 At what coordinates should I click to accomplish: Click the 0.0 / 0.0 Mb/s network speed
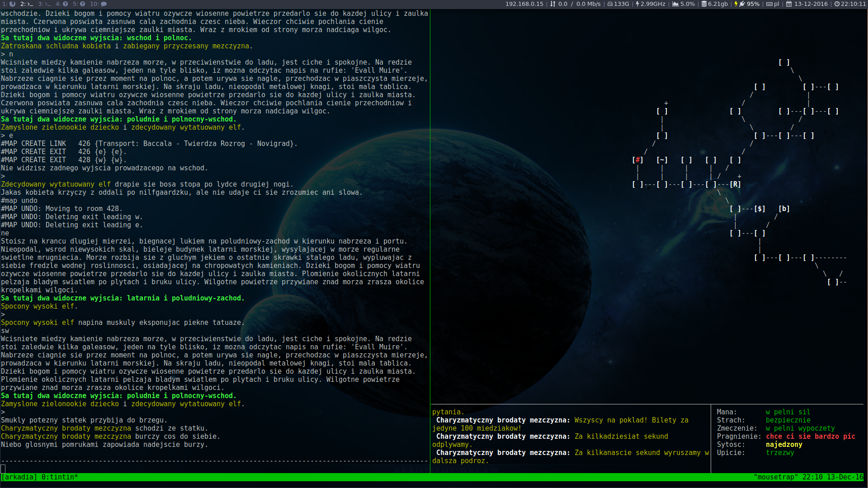(x=580, y=4)
